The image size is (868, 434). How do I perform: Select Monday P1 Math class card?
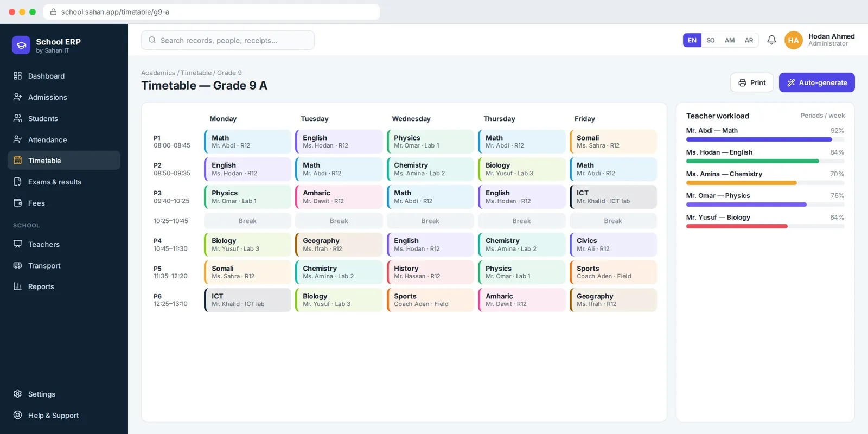point(247,142)
